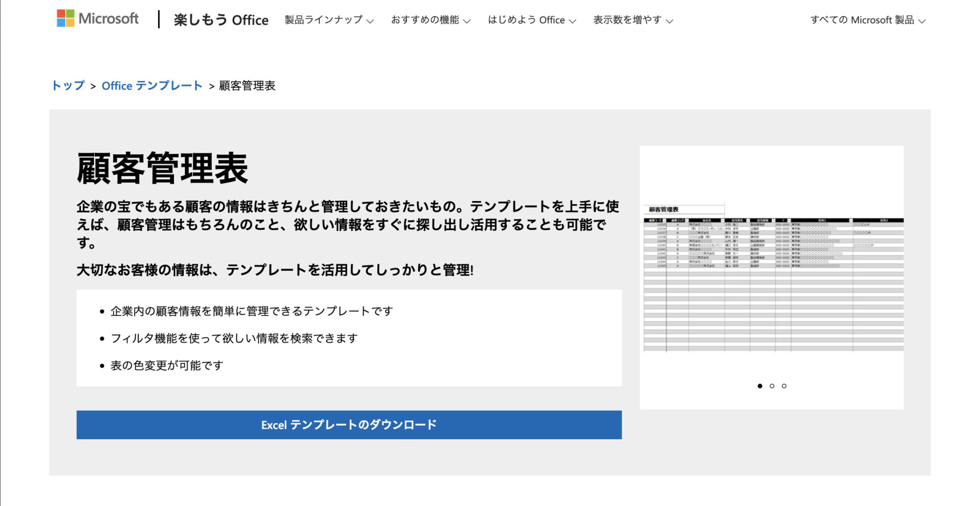Click the 楽しもう Office brand link
This screenshot has width=980, height=506.
pos(220,20)
